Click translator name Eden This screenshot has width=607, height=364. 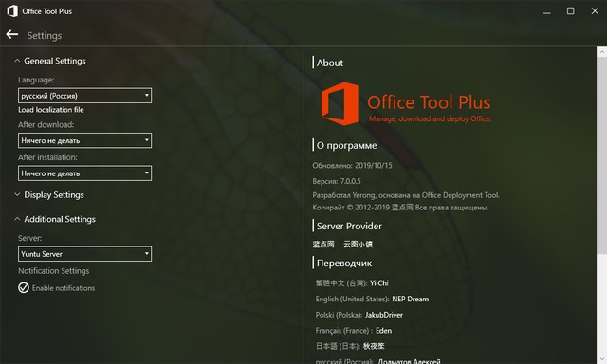(383, 331)
